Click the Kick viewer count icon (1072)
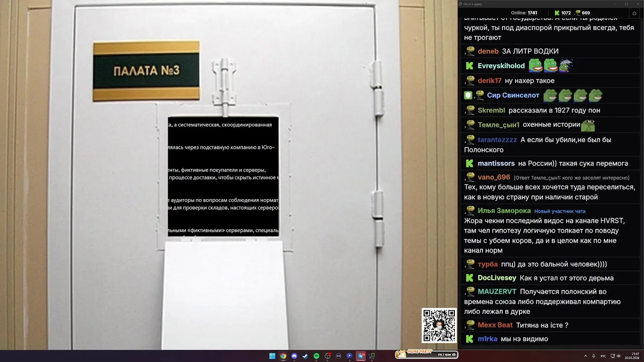This screenshot has width=644, height=362. pyautogui.click(x=557, y=13)
